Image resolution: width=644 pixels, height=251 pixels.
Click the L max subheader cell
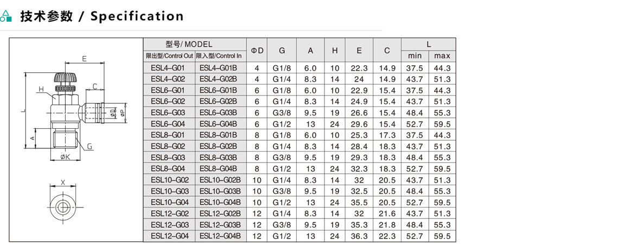[442, 56]
